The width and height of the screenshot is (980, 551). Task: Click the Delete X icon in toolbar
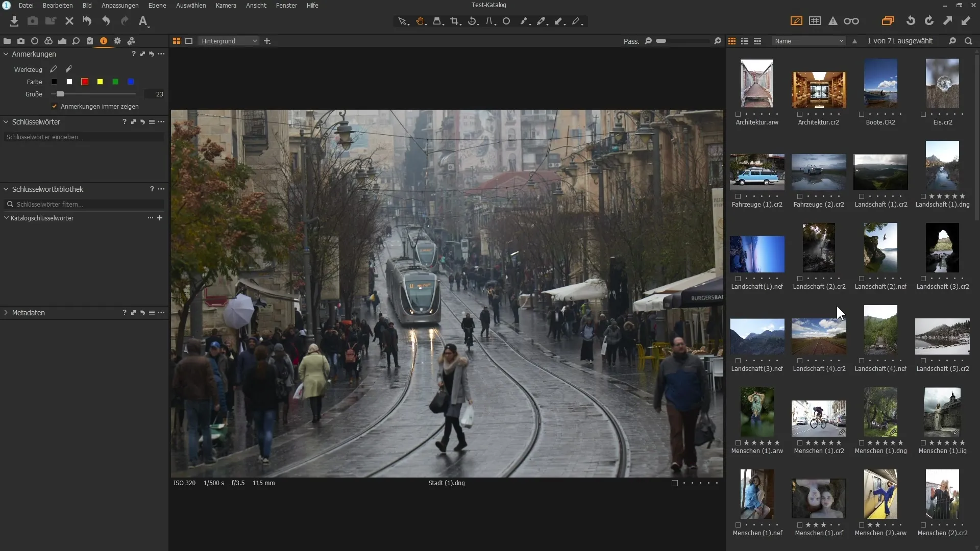click(x=69, y=21)
